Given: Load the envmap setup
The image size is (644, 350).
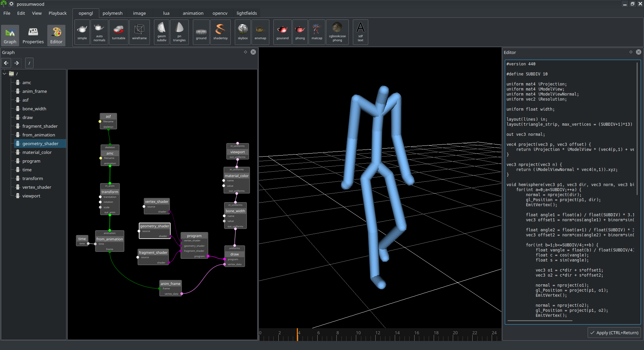Looking at the screenshot, I should coord(260,32).
